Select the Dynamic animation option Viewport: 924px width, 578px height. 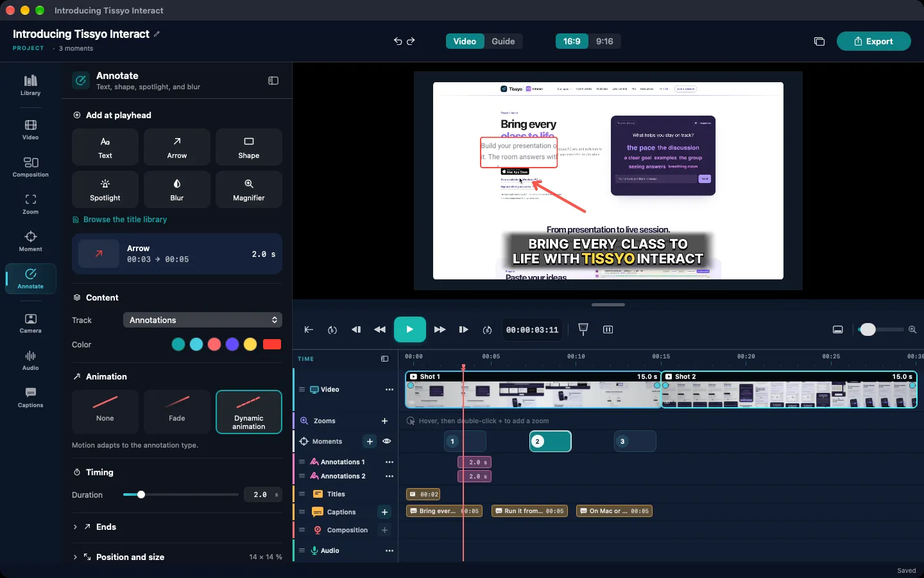[x=249, y=412]
